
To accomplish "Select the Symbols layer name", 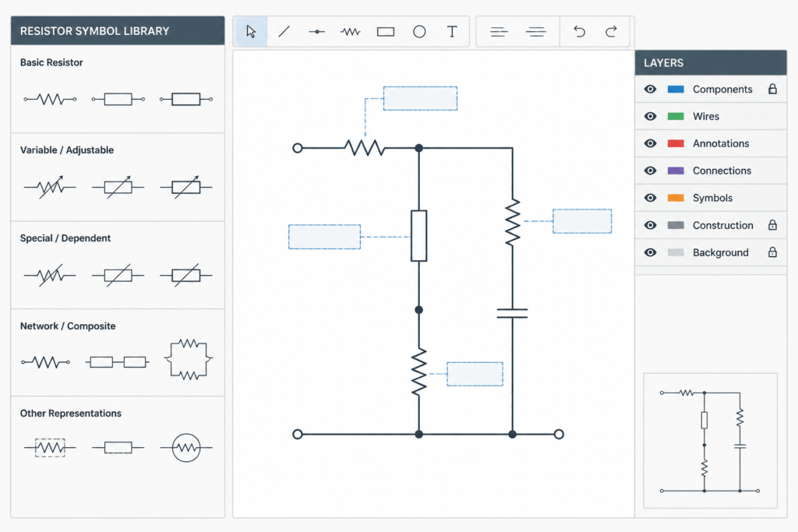I will 712,198.
